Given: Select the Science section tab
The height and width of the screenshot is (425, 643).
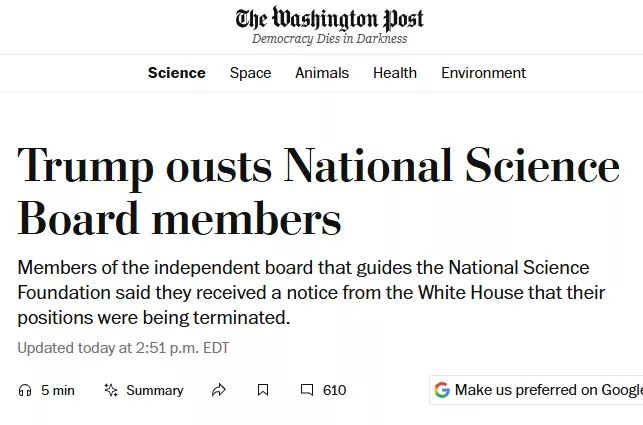Looking at the screenshot, I should click(176, 73).
